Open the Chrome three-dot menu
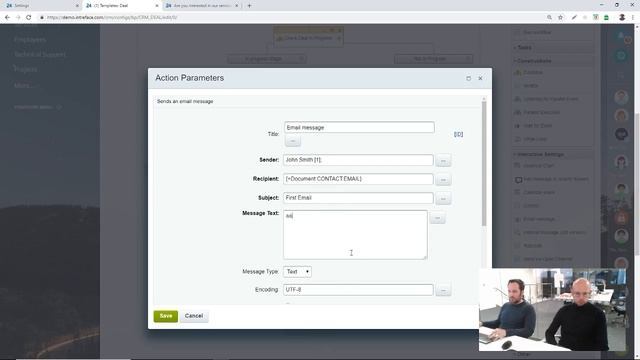 coord(633,18)
